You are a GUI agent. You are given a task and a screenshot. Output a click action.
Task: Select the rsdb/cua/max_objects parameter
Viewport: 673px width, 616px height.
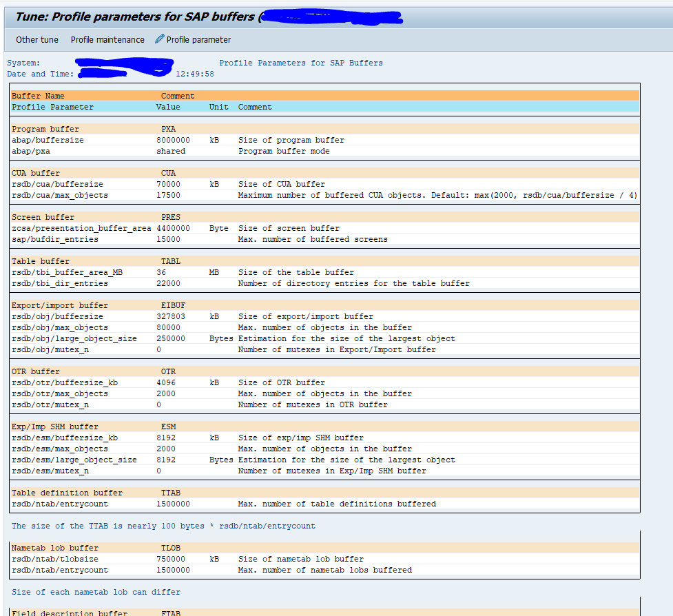pos(60,195)
